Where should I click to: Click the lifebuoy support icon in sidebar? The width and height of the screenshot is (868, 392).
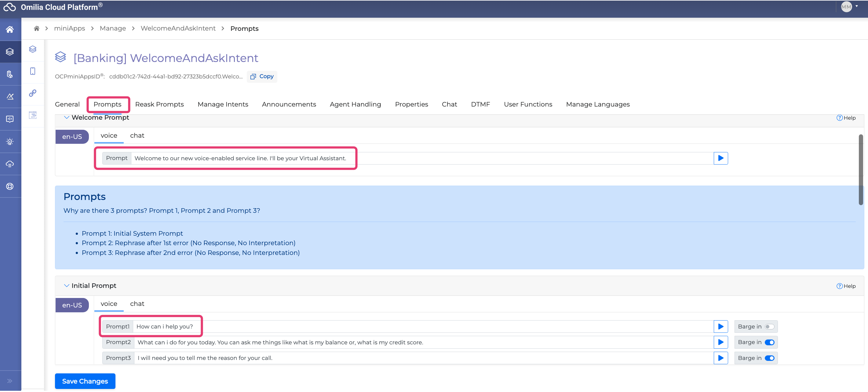point(10,186)
